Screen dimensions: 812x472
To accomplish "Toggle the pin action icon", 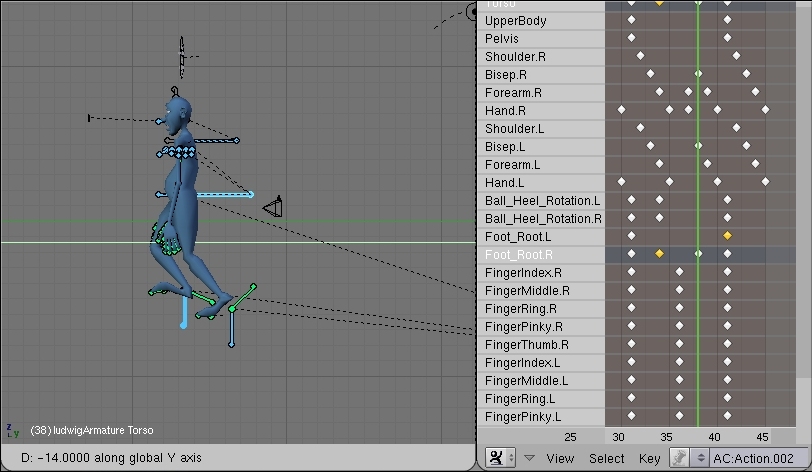I will pyautogui.click(x=679, y=458).
